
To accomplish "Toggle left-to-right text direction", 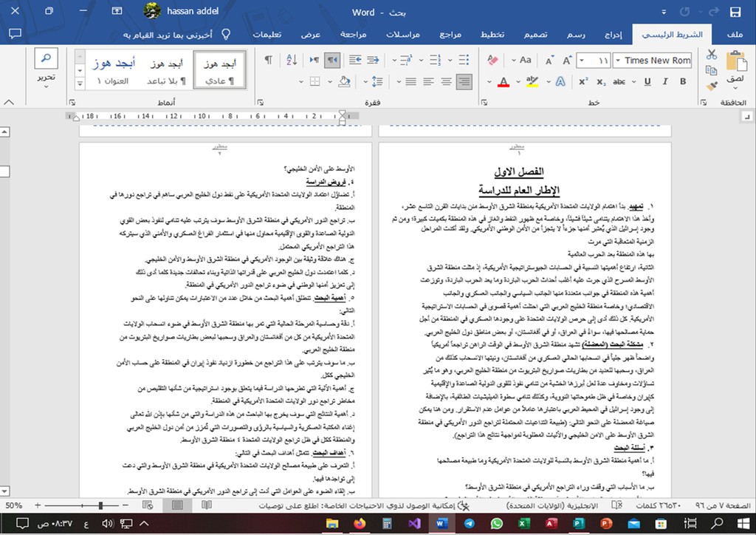I will (x=315, y=61).
